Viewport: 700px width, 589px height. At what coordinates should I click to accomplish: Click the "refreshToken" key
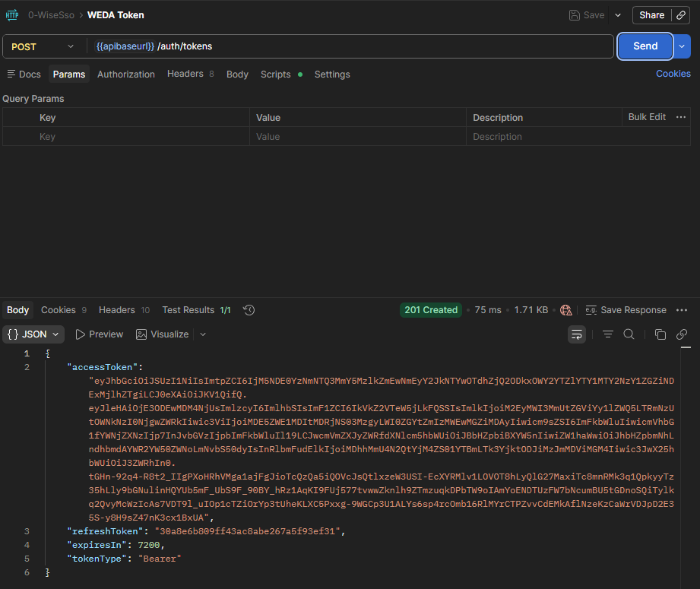(105, 531)
